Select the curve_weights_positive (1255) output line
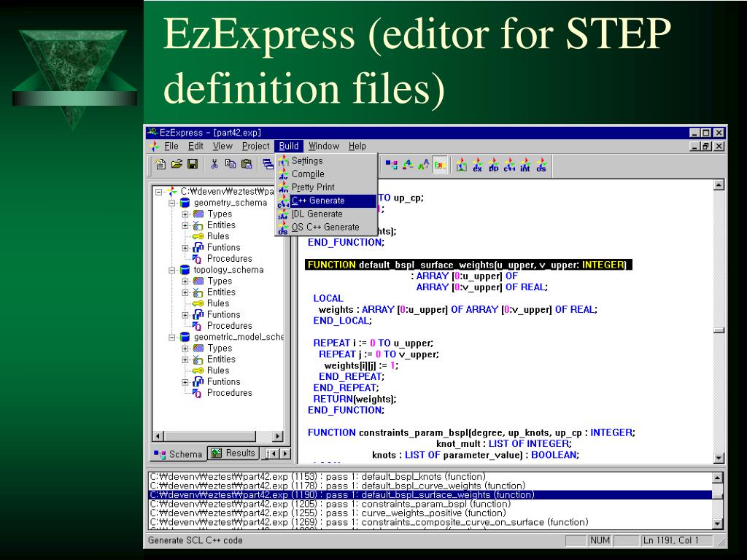Image resolution: width=747 pixels, height=560 pixels. (x=430, y=513)
